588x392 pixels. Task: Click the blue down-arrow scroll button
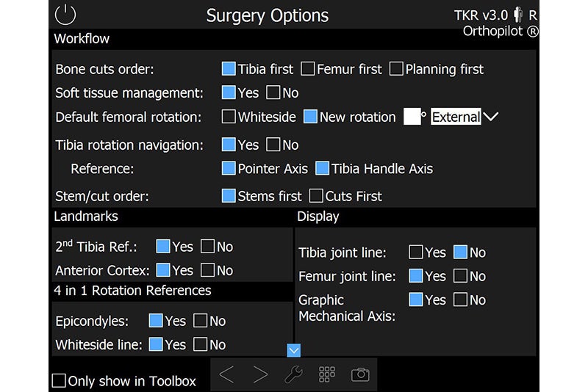(x=293, y=350)
